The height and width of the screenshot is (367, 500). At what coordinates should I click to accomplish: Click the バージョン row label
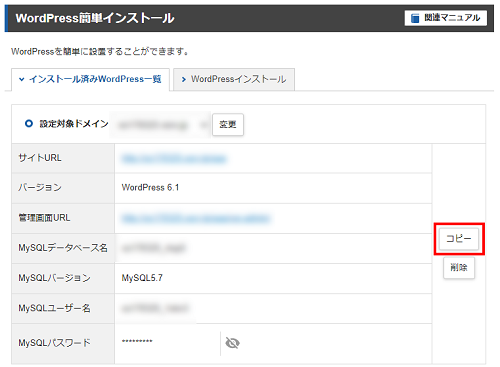point(40,188)
